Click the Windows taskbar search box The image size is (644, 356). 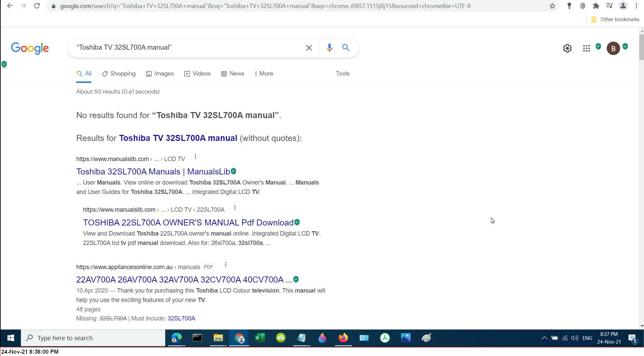pyautogui.click(x=93, y=338)
